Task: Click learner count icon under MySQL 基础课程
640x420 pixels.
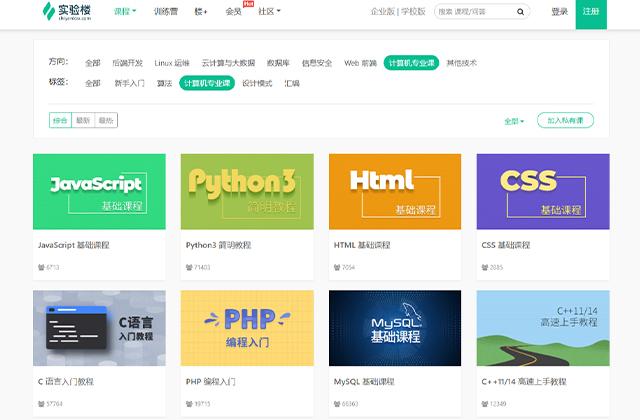Action: [338, 405]
